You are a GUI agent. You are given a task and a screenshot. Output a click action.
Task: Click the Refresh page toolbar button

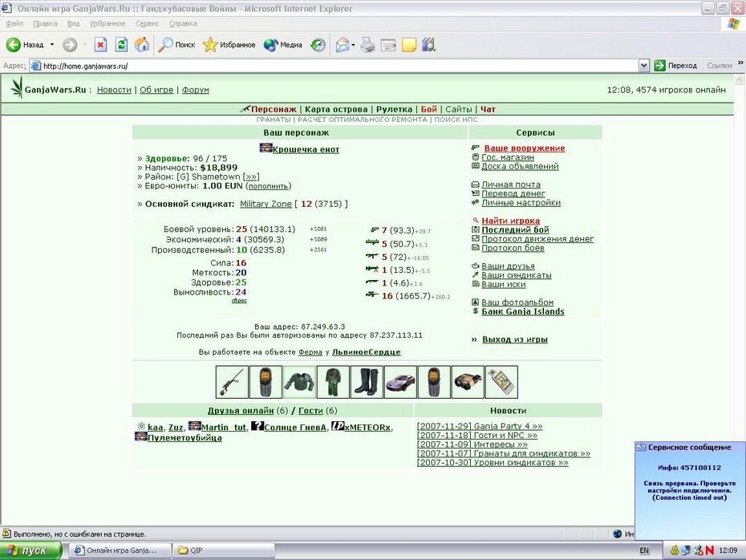(121, 45)
